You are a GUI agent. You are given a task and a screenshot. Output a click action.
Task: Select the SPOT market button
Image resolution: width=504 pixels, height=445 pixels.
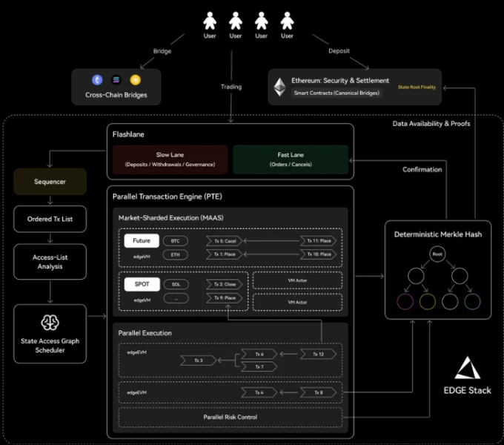142,284
